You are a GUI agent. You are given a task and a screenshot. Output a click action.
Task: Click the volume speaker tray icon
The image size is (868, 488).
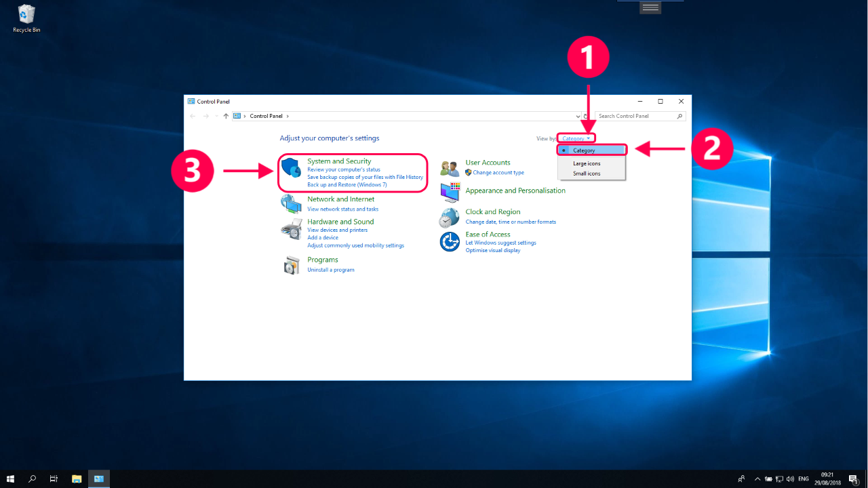pyautogui.click(x=791, y=479)
